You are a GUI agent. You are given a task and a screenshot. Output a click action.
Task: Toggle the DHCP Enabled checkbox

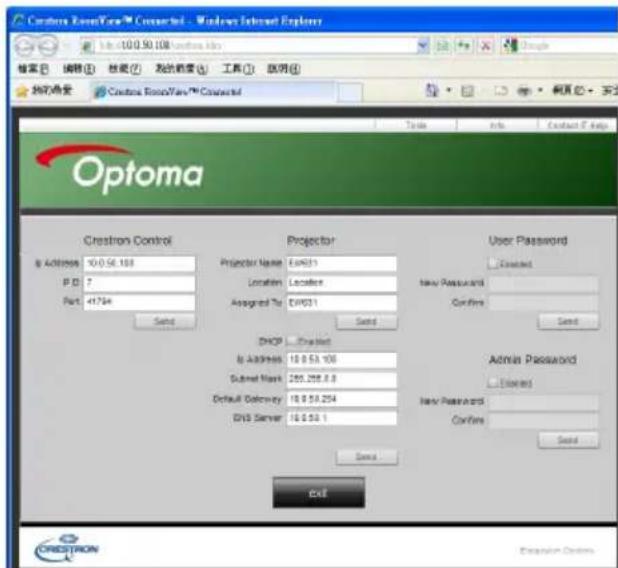[292, 341]
